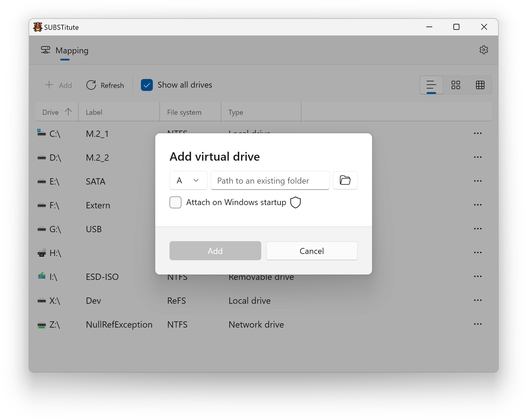This screenshot has width=527, height=420.
Task: Click the Add toolbar button
Action: [58, 85]
